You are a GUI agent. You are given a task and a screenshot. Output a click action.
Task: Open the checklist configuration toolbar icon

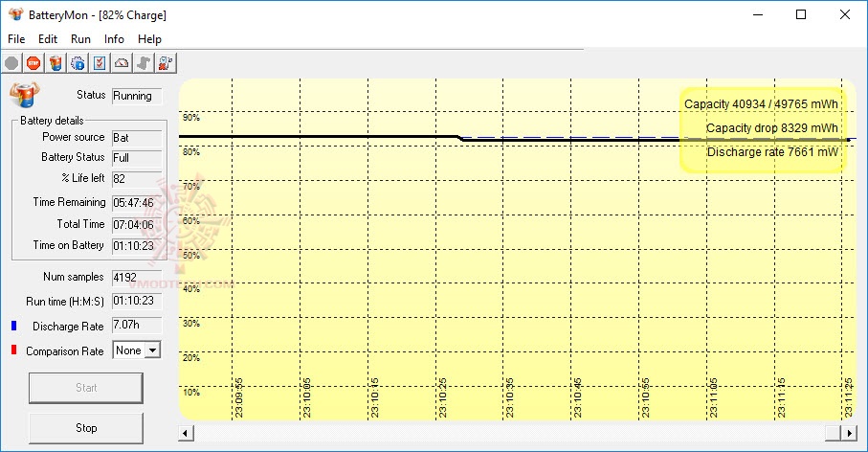[x=100, y=63]
